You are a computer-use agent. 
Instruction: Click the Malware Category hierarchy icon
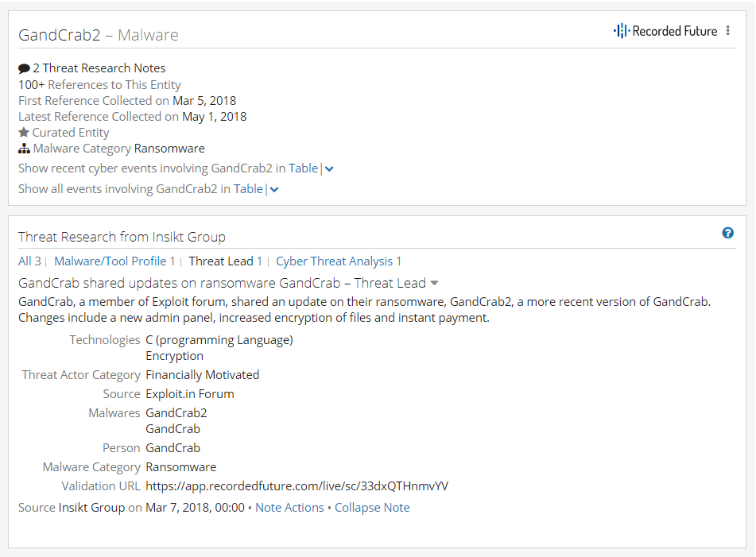(24, 149)
